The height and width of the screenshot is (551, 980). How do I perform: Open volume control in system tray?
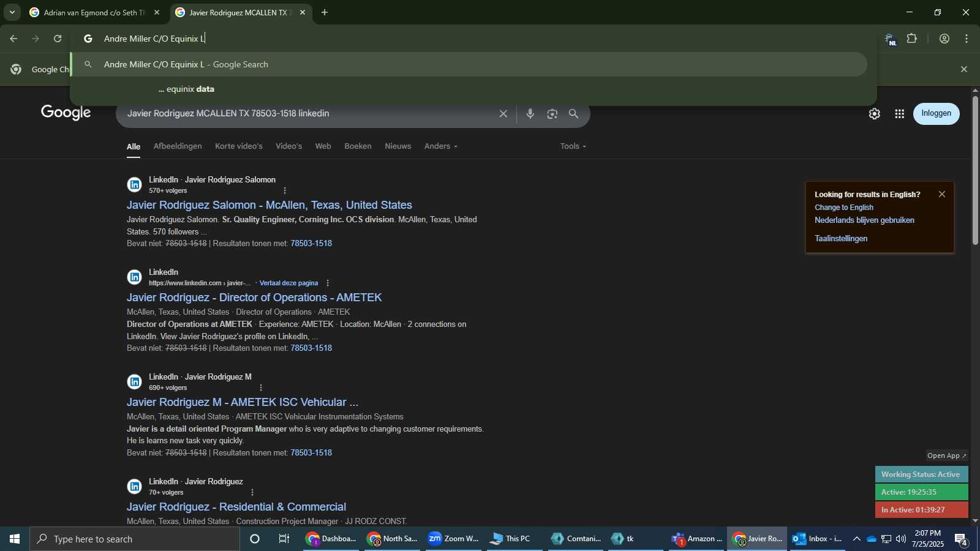coord(901,539)
